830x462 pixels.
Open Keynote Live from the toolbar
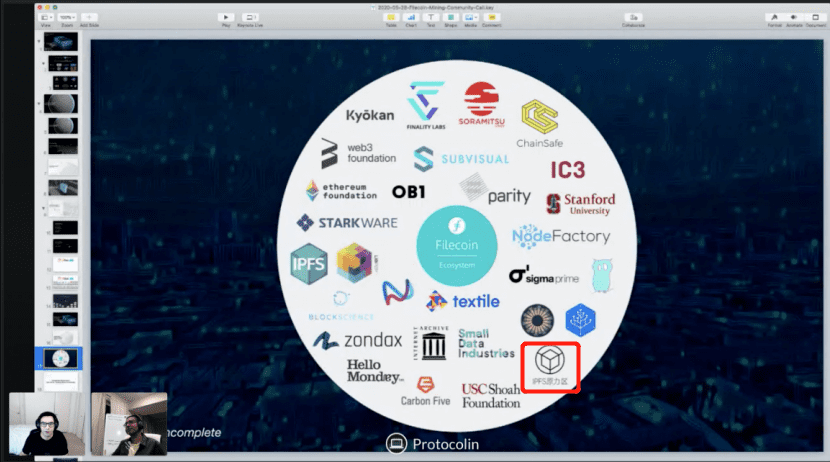pos(250,17)
